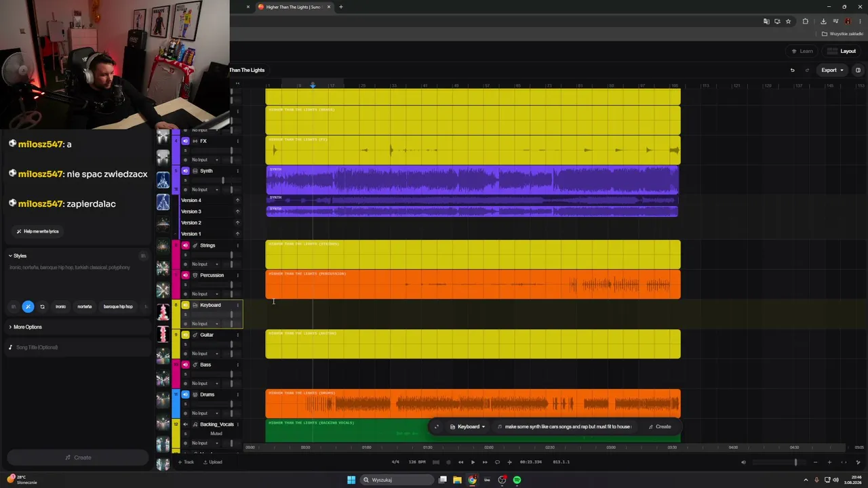Screen dimensions: 868x488
Task: Collapse the Styles section
Action: (x=18, y=256)
